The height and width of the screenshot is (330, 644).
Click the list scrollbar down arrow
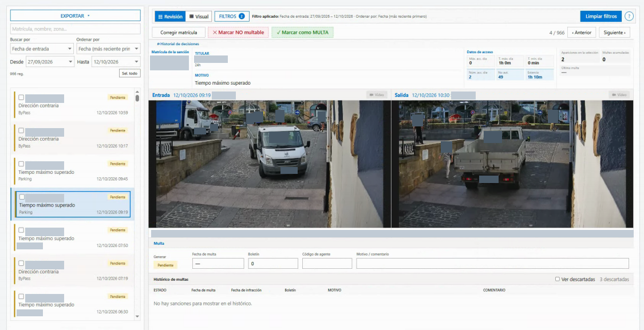click(x=137, y=316)
